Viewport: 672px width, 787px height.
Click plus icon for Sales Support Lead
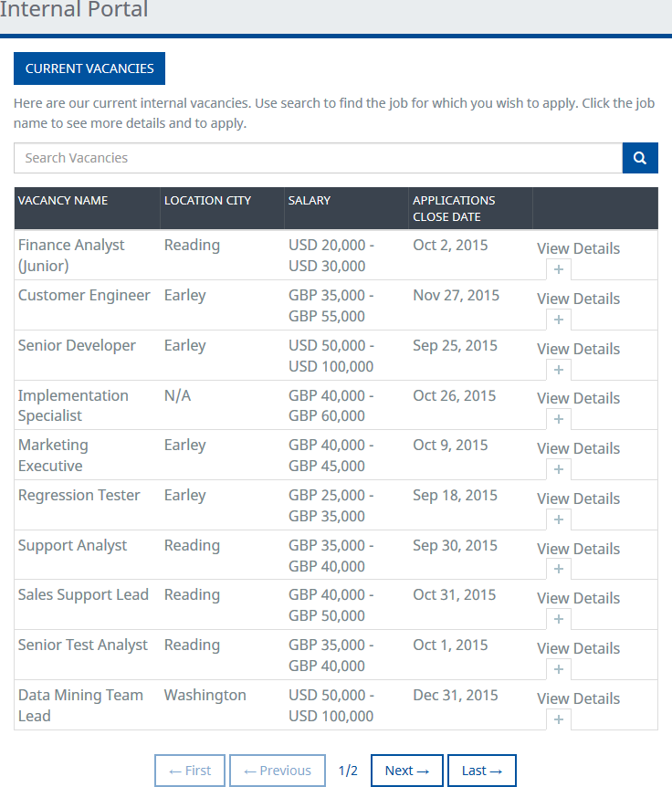tap(559, 619)
